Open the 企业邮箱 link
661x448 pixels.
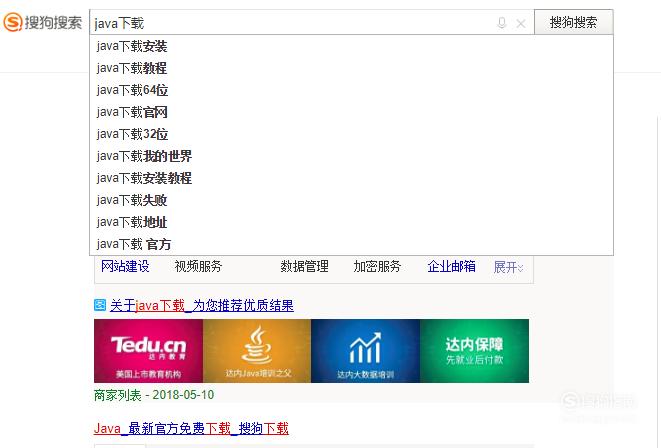tap(451, 266)
